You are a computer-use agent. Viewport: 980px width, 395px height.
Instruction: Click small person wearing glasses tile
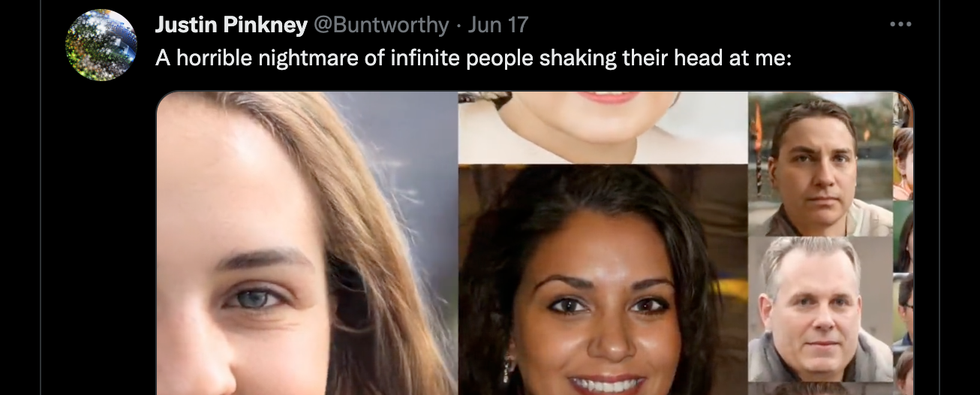(x=903, y=309)
